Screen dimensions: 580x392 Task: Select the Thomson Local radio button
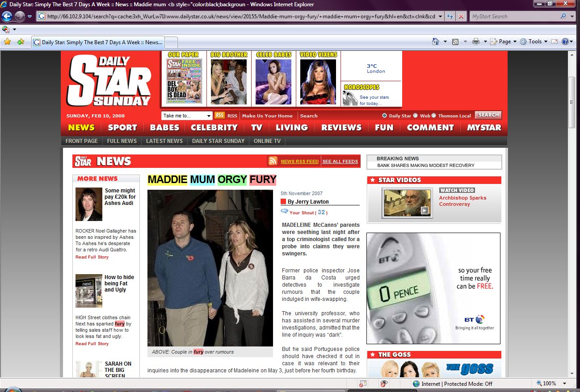(x=433, y=115)
